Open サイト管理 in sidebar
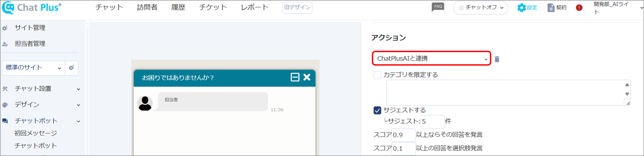Image resolution: width=644 pixels, height=156 pixels. (x=30, y=28)
